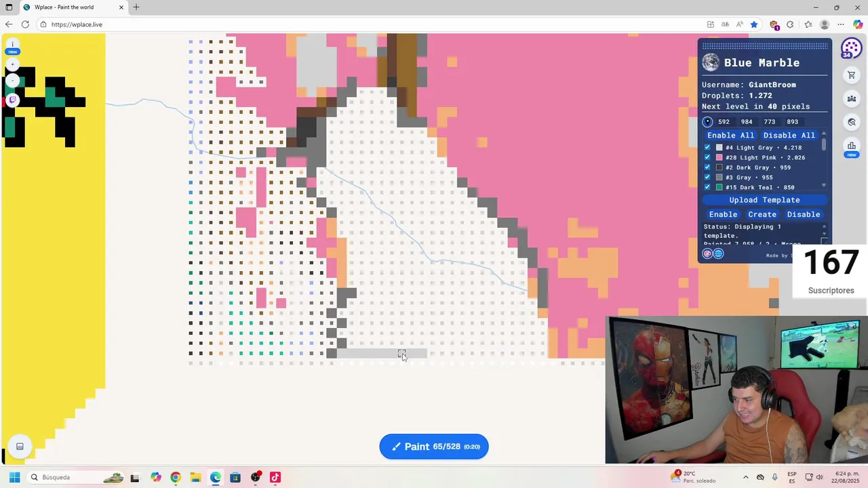Image resolution: width=868 pixels, height=488 pixels.
Task: Open browser extensions puzzle icon
Action: (x=790, y=24)
